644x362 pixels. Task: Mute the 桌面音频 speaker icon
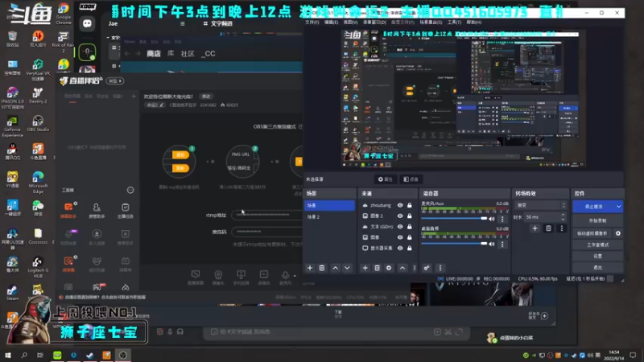coord(492,244)
